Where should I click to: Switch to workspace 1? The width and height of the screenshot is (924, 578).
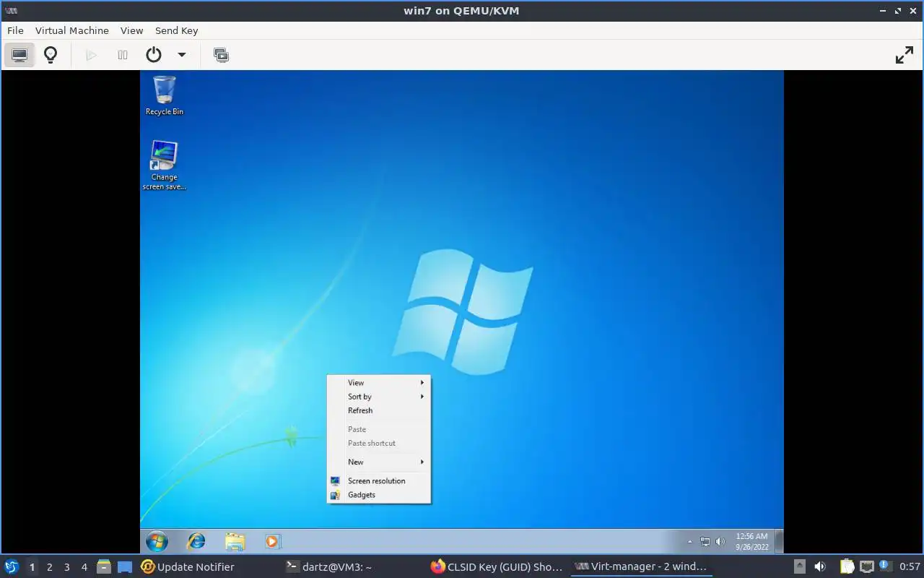click(32, 567)
